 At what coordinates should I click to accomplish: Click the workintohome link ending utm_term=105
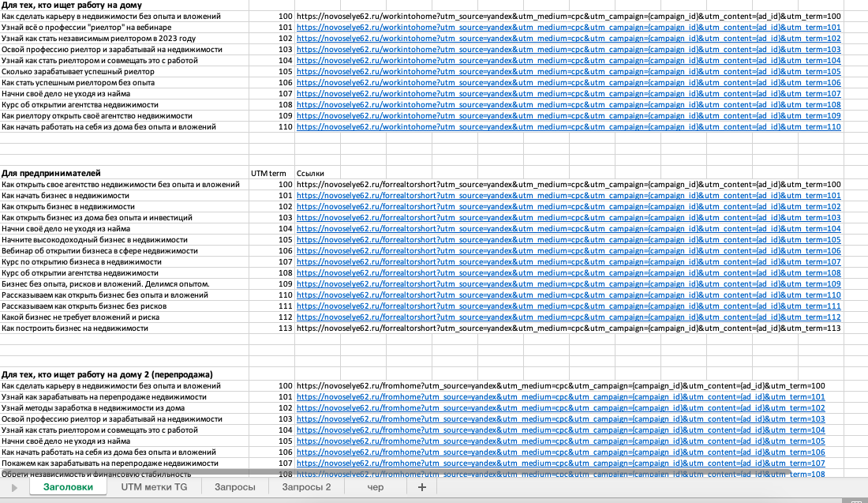coord(568,71)
